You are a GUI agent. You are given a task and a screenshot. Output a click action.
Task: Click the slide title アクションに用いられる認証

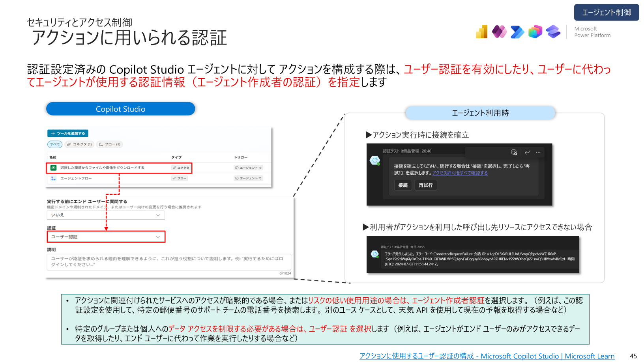pyautogui.click(x=129, y=38)
